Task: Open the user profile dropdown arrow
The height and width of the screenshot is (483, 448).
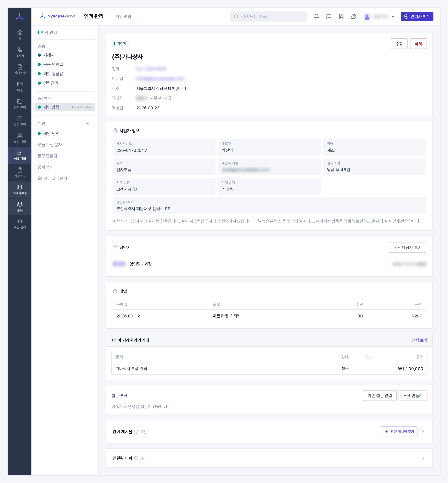Action: (393, 16)
